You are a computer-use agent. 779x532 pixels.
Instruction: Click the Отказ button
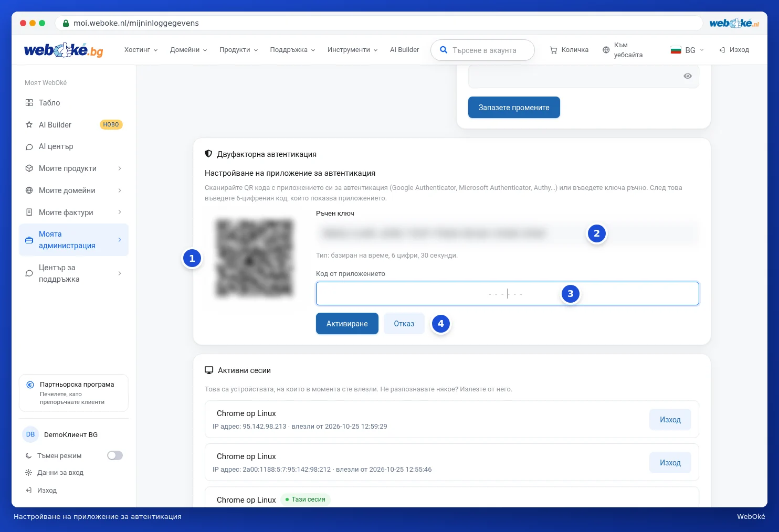[404, 324]
